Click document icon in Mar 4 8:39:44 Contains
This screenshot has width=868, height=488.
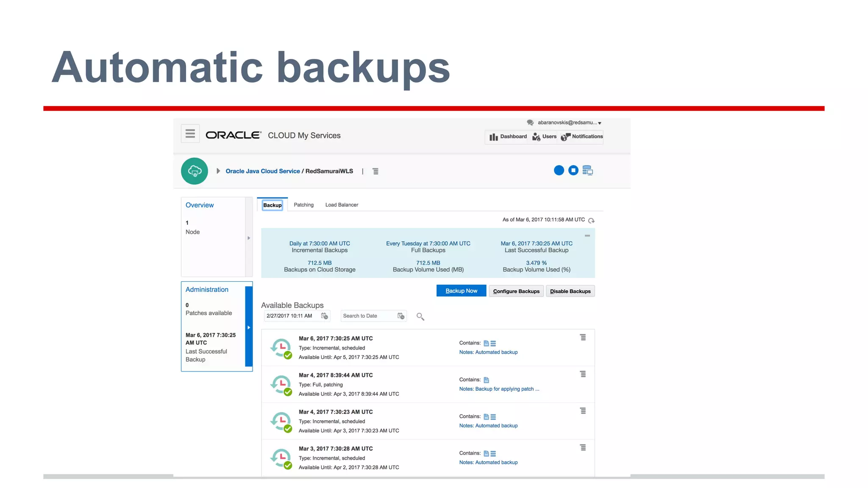pyautogui.click(x=486, y=380)
